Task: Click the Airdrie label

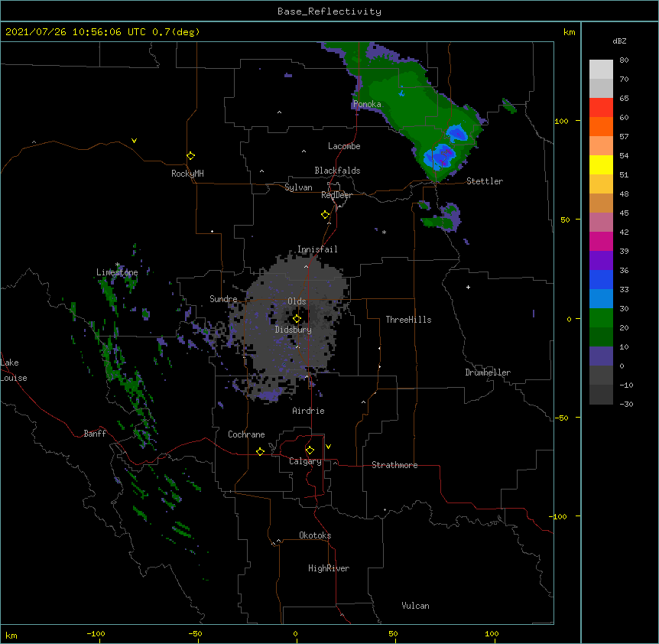Action: click(309, 411)
